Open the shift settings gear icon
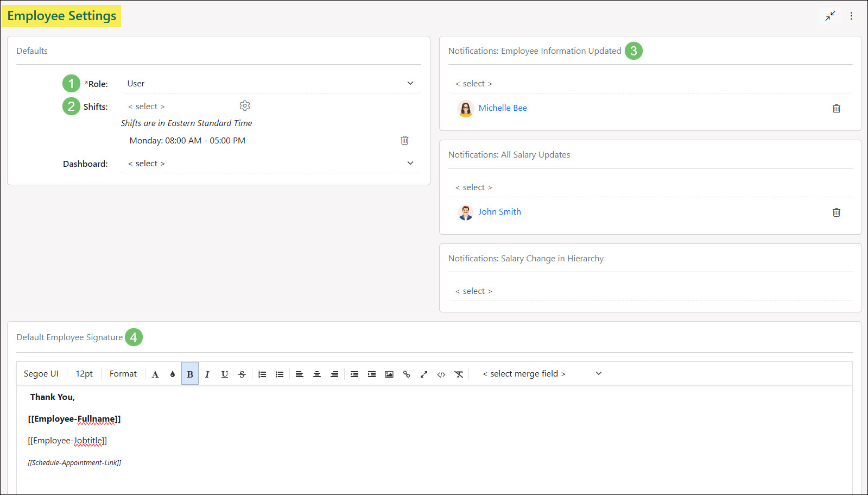 coord(245,106)
